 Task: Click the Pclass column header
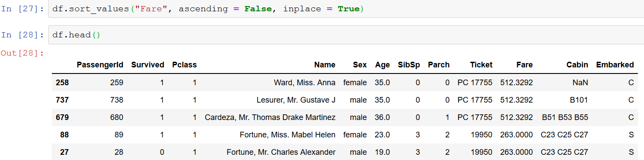pos(184,65)
